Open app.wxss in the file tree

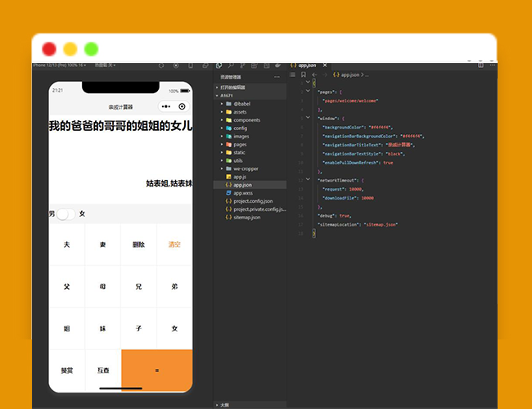click(x=243, y=193)
